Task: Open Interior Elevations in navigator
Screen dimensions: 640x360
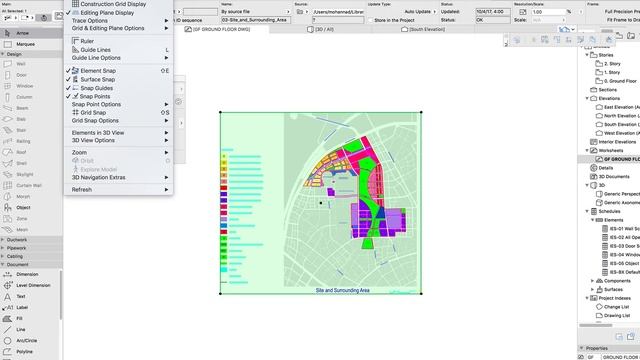Action: coord(613,142)
